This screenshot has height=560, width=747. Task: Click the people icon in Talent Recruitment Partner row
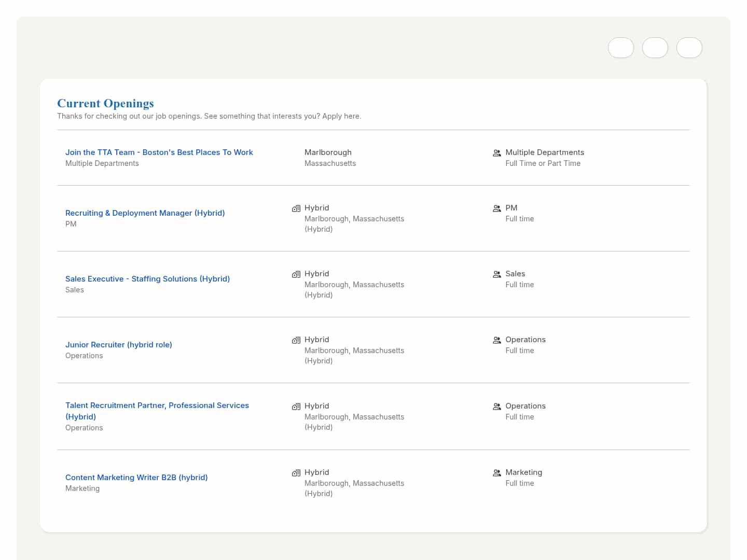pos(496,407)
